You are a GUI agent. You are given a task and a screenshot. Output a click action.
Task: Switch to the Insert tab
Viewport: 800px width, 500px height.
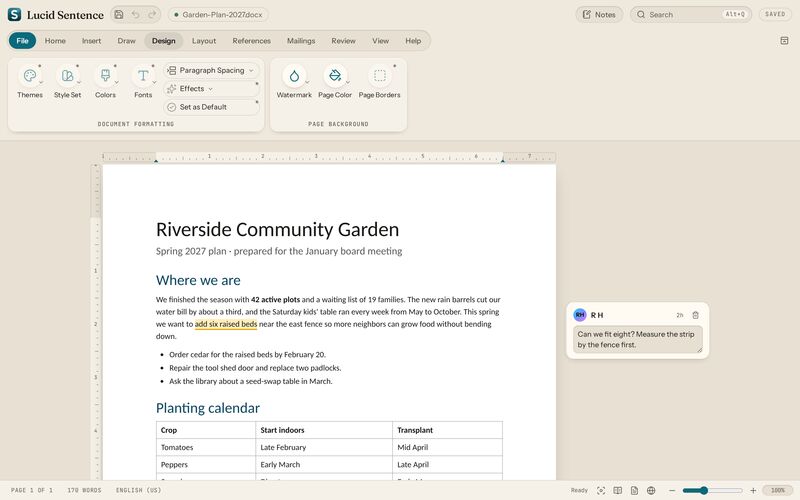coord(91,41)
